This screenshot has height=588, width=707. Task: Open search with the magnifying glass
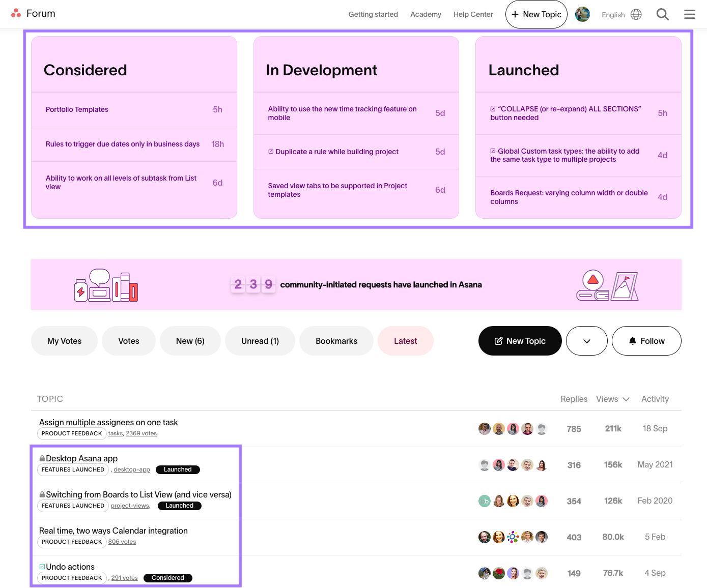coord(662,14)
